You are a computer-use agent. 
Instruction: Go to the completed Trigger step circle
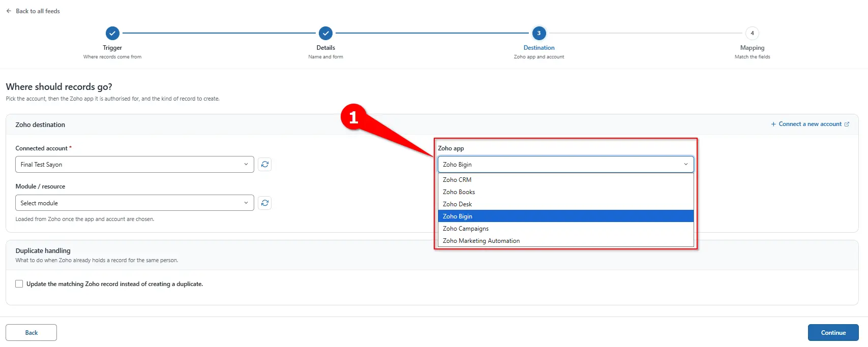tap(112, 33)
